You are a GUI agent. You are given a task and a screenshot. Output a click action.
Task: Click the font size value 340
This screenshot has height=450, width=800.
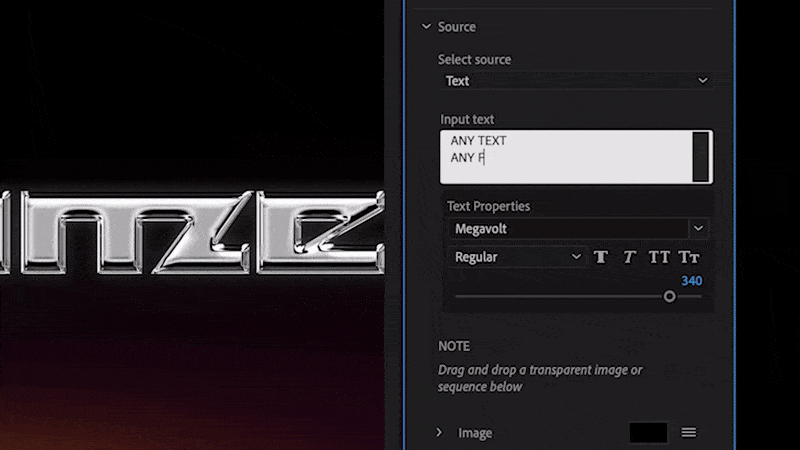pyautogui.click(x=691, y=281)
